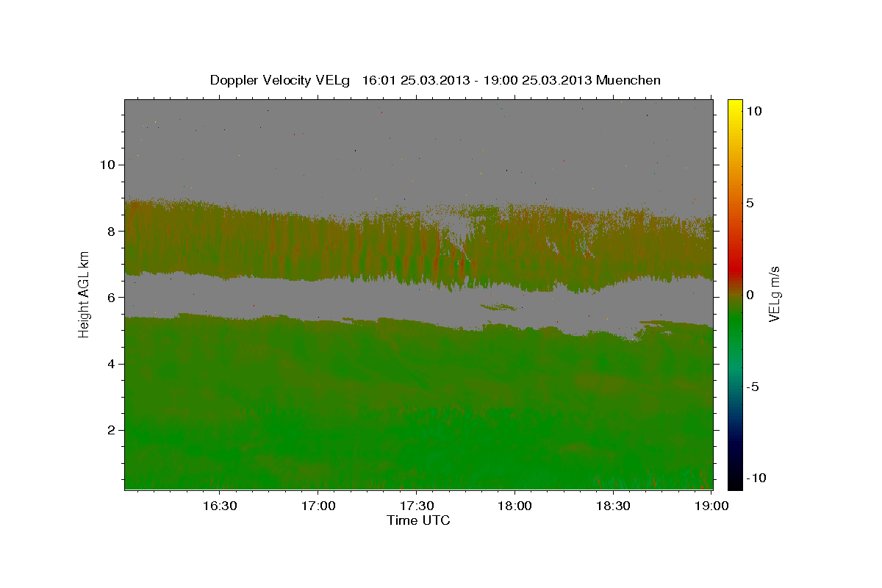Screen dimensions: 882x588
Task: Click the 'Height AGL km' axis label
Action: (x=84, y=294)
